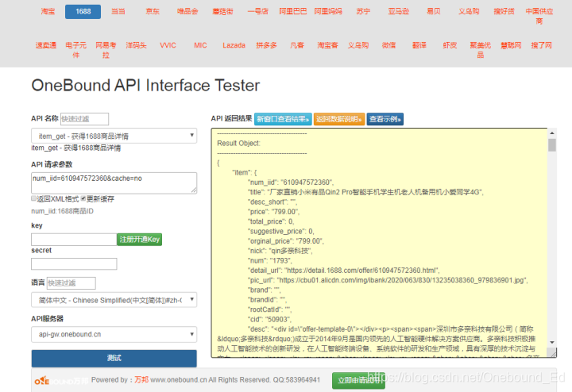Image resolution: width=572 pixels, height=392 pixels.
Task: Click the 查看示例 button
Action: [x=385, y=119]
